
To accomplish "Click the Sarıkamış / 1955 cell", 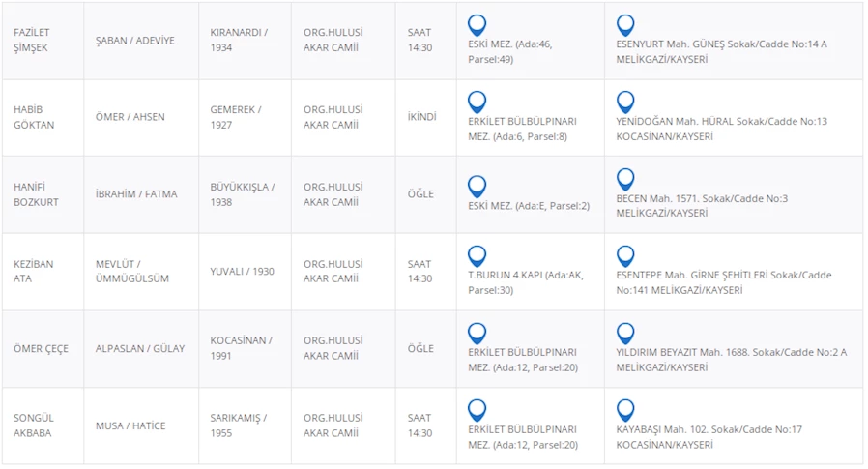I will tap(238, 425).
